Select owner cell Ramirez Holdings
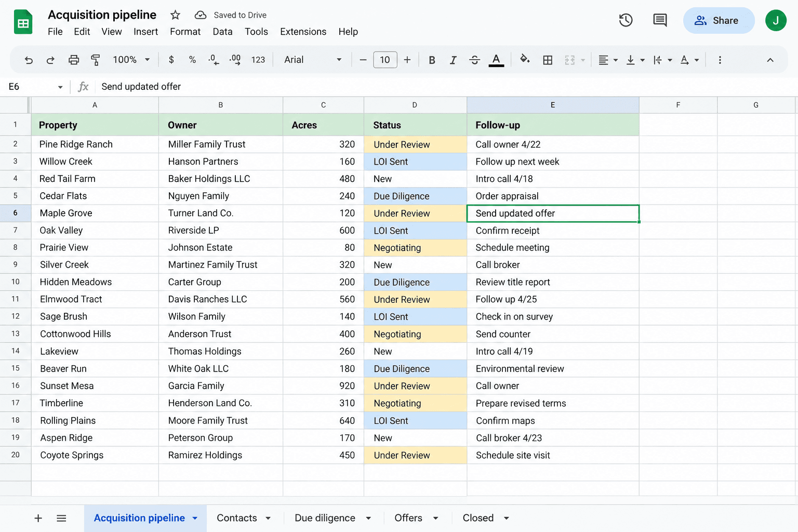Viewport: 798px width, 532px height. (221, 455)
